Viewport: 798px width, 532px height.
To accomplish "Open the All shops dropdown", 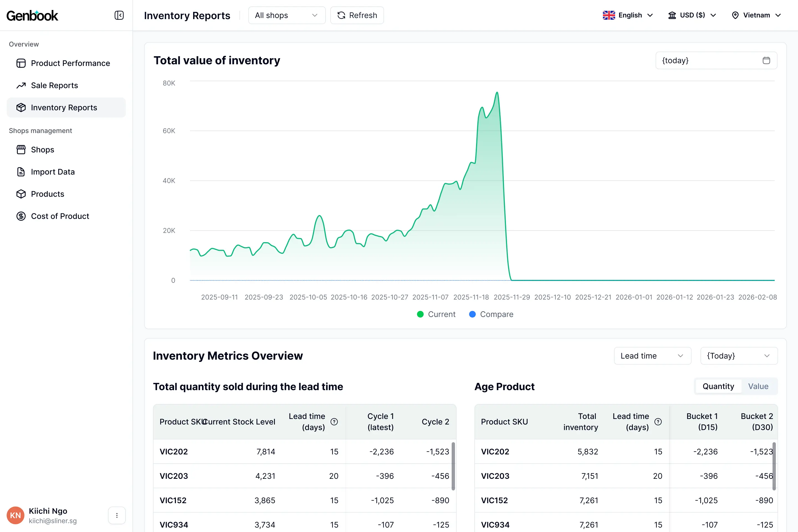I will pyautogui.click(x=287, y=15).
